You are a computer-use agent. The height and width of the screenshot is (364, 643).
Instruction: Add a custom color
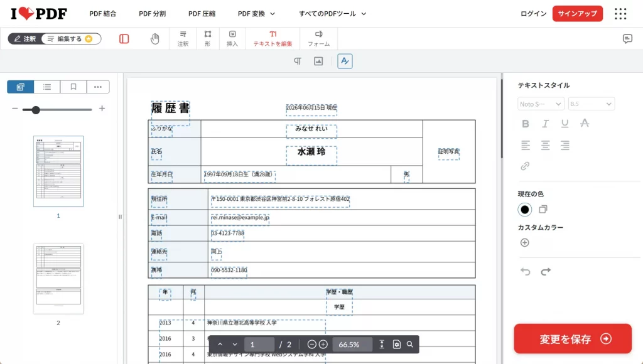(524, 243)
